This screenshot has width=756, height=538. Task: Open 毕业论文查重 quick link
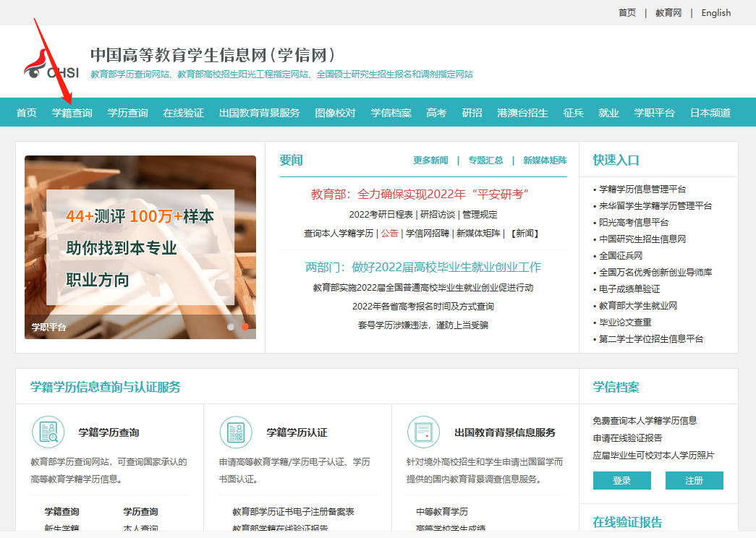(x=625, y=323)
